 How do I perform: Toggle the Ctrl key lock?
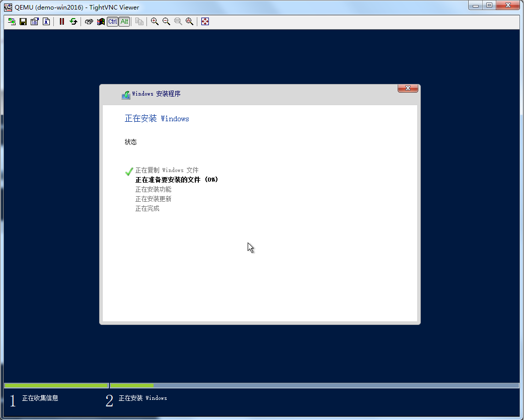[x=113, y=22]
